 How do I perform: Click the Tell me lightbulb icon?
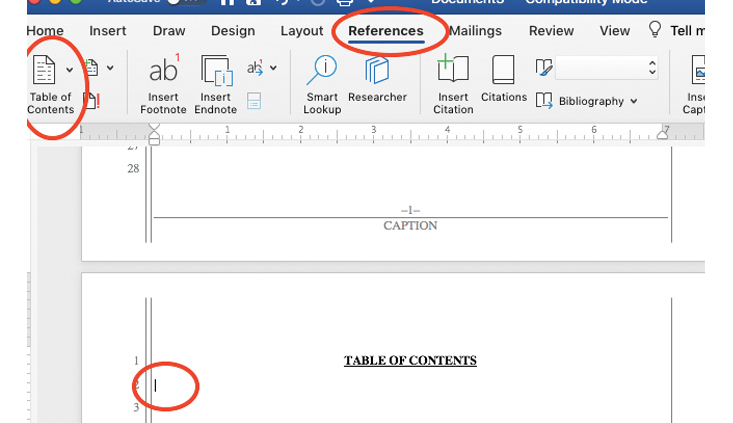pos(656,30)
